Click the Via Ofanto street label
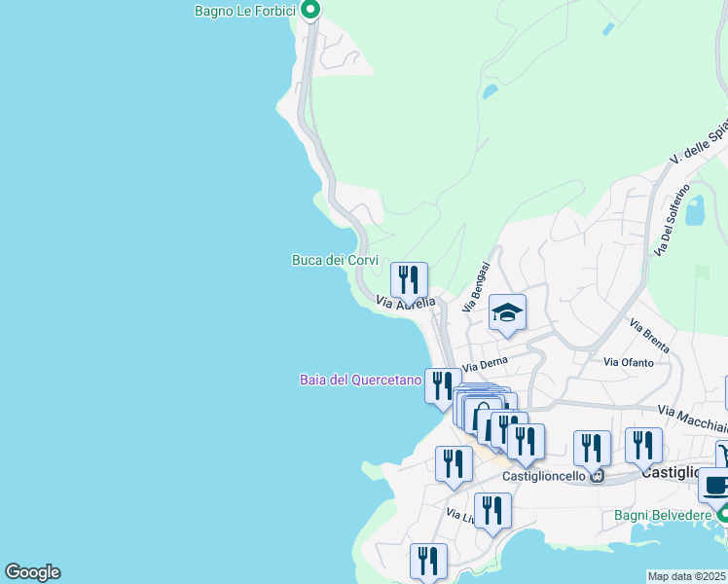728x584 pixels. pyautogui.click(x=629, y=362)
